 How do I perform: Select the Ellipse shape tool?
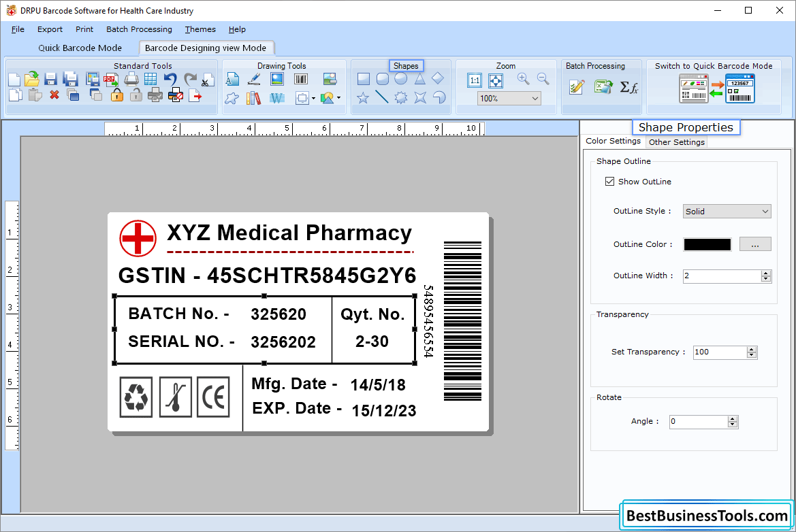[x=400, y=78]
